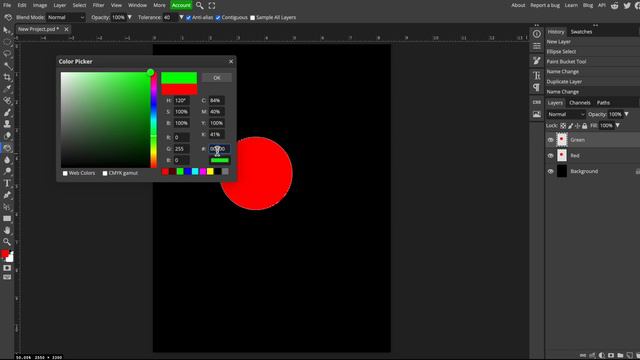Switch to the Paths tab
The height and width of the screenshot is (360, 640).
point(603,103)
